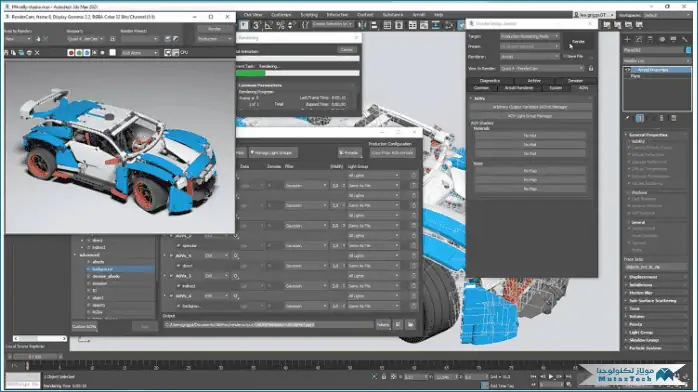The width and height of the screenshot is (698, 392).
Task: Copy the rendered image to clipboard
Action: coord(13,53)
